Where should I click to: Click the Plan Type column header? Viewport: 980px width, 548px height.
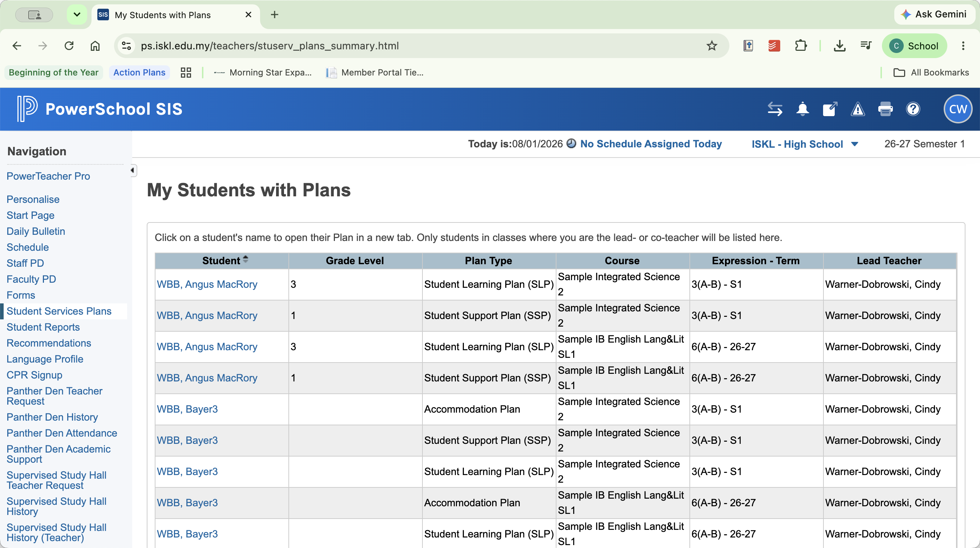[x=489, y=261]
